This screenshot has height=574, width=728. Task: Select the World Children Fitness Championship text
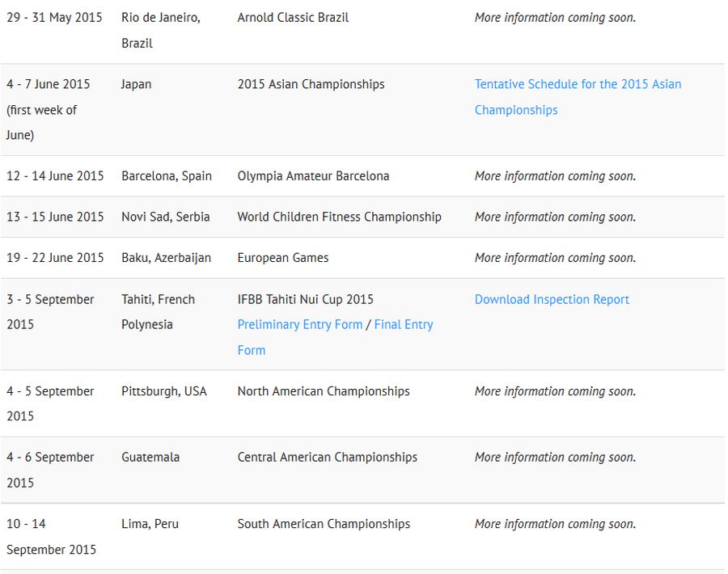[339, 217]
